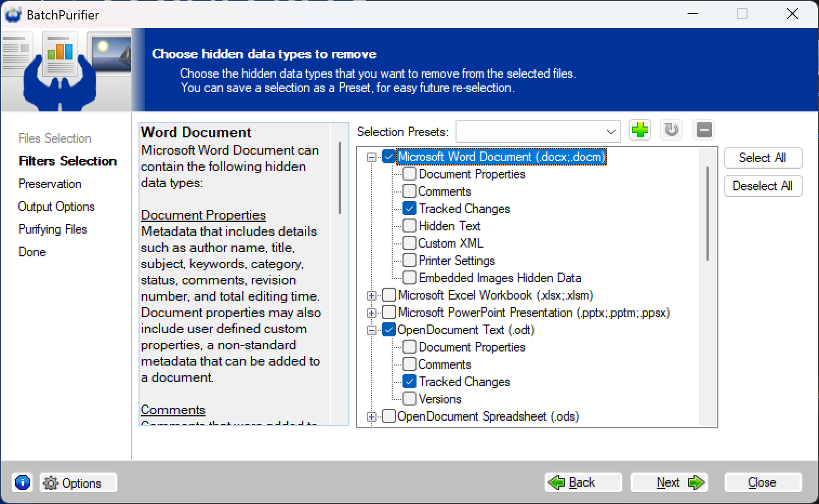Image resolution: width=819 pixels, height=504 pixels.
Task: Open Options with the gear button
Action: 78,482
